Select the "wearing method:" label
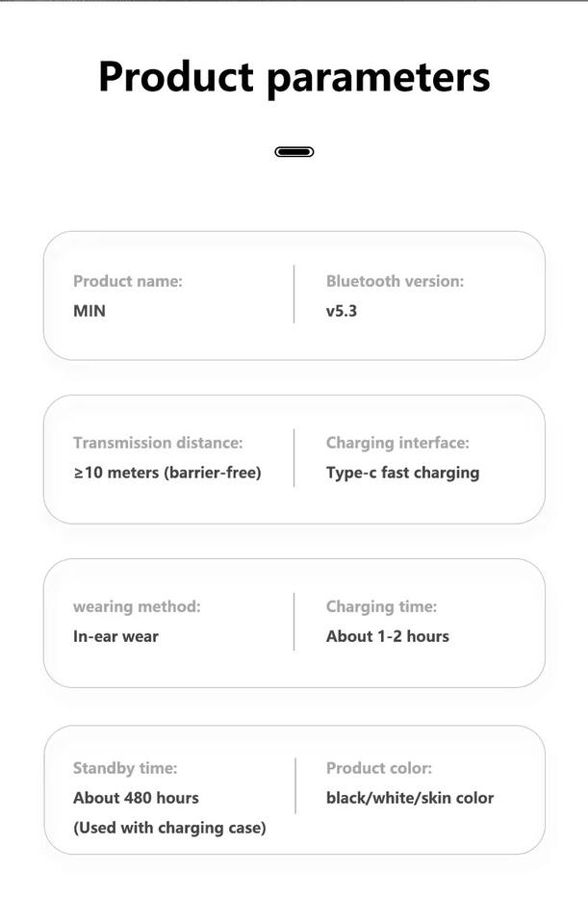588x924 pixels. (137, 606)
